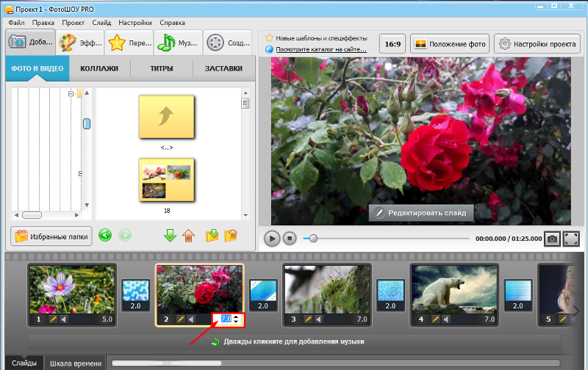The width and height of the screenshot is (588, 370).
Task: Click file list scrollbar up arrow
Action: (245, 93)
